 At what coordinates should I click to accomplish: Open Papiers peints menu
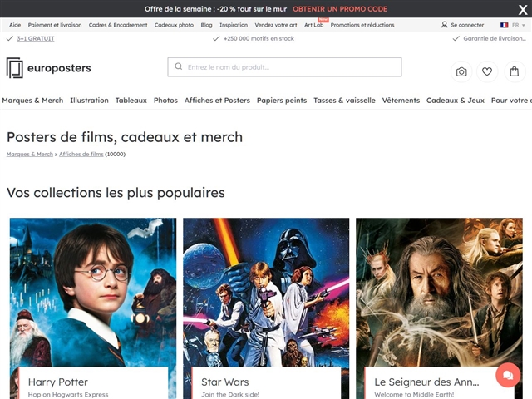pos(282,101)
